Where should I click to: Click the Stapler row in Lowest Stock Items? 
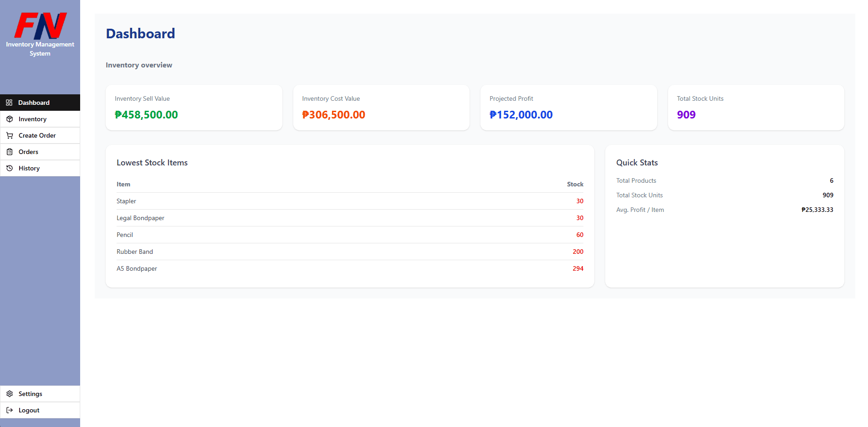click(349, 201)
